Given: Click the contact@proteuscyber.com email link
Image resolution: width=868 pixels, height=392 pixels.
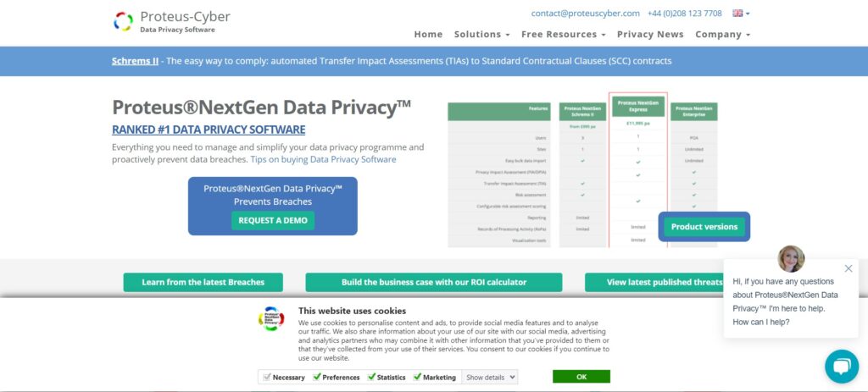Looking at the screenshot, I should coord(585,14).
